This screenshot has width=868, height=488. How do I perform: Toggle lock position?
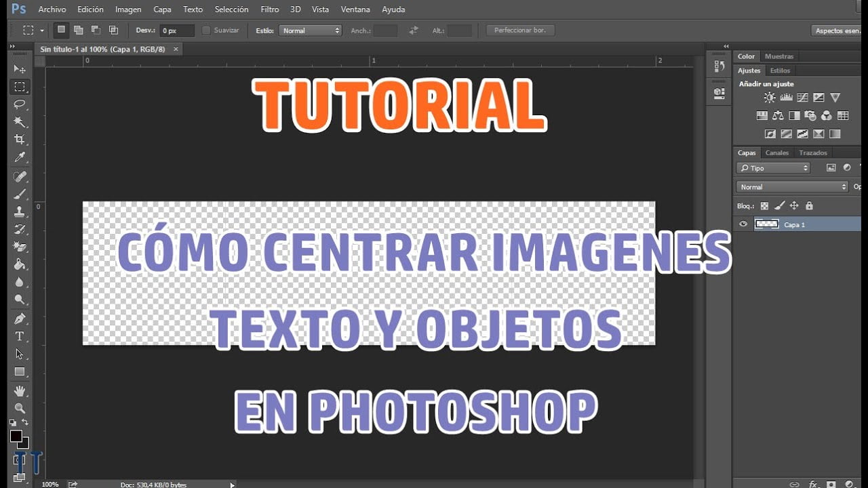point(794,205)
